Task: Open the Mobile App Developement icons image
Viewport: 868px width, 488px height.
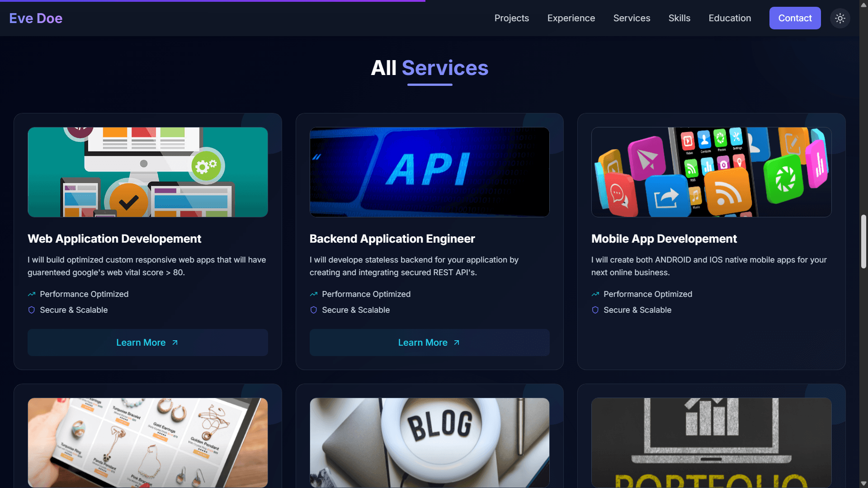Action: (x=711, y=172)
